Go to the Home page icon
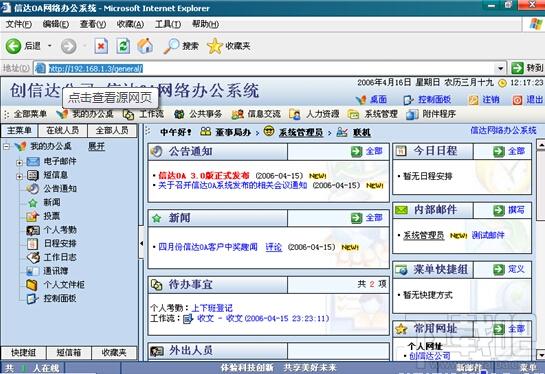This screenshot has height=374, width=545. pyautogui.click(x=145, y=46)
